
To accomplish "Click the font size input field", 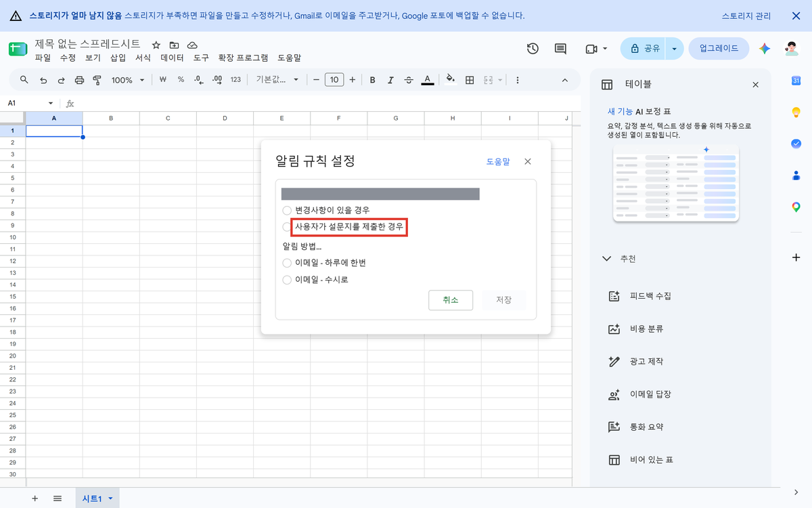I will click(x=334, y=80).
